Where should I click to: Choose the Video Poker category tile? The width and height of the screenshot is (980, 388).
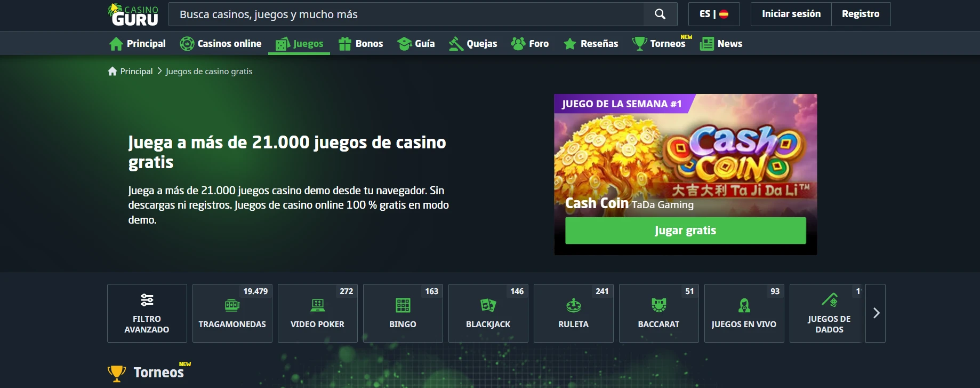[318, 313]
